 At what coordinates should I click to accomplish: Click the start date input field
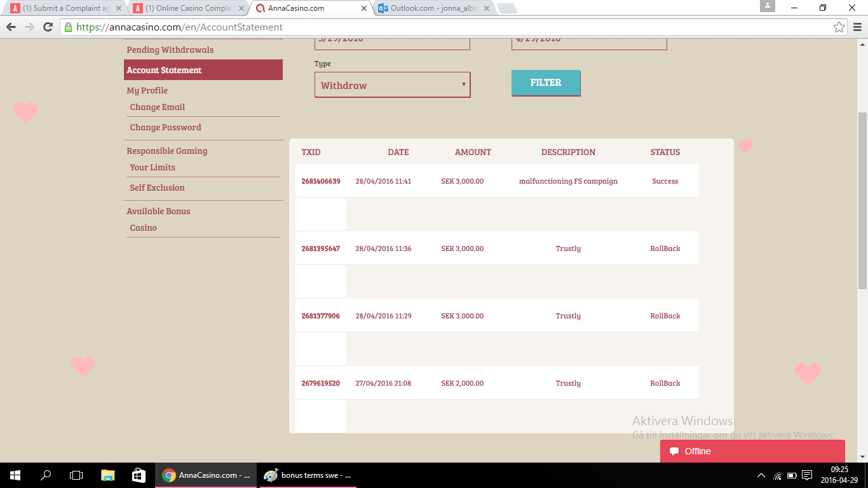[x=392, y=43]
